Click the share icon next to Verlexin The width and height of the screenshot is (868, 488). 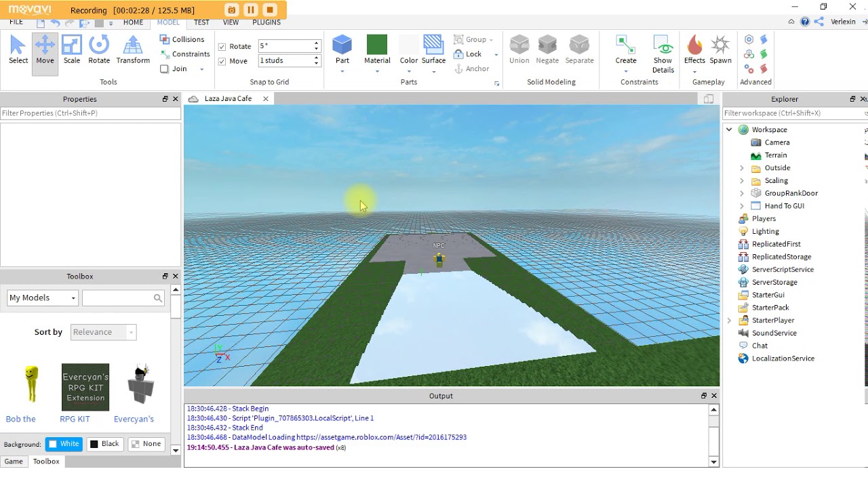click(819, 22)
